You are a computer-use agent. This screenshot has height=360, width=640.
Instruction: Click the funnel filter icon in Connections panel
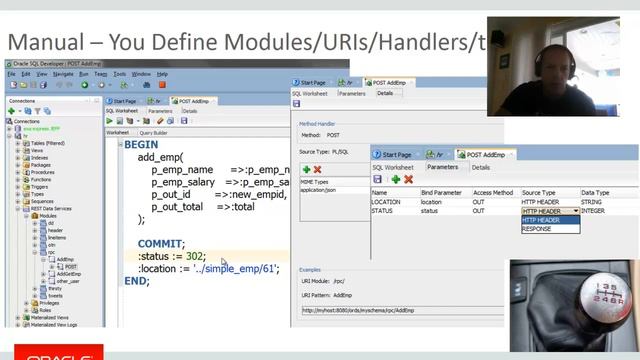[38, 111]
